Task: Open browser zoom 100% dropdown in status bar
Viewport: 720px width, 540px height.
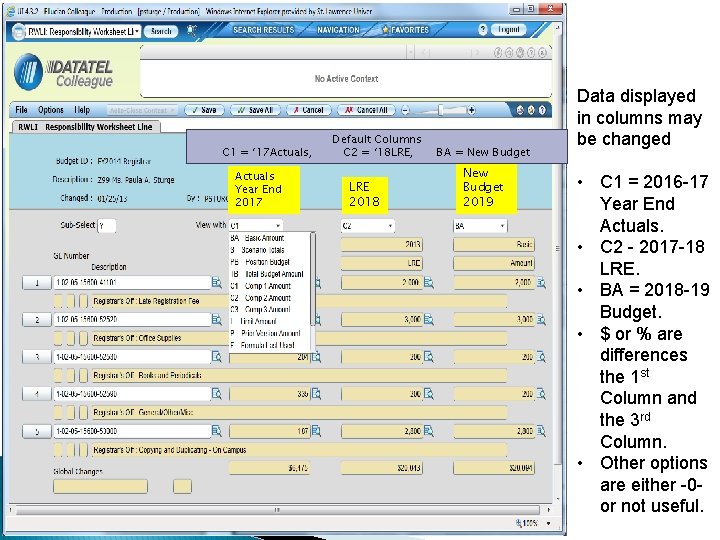Action: coord(548,523)
